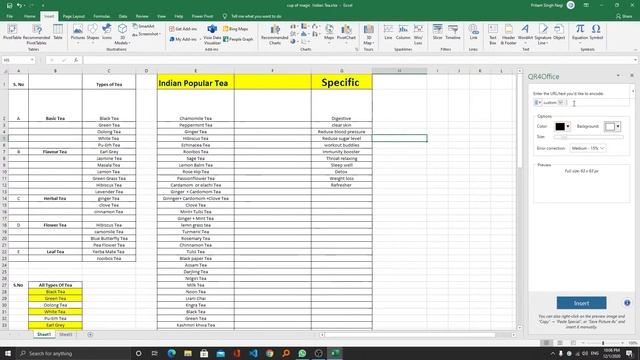Open the QR Color dropdown arrow
Screen dimensions: 640x360
[568, 127]
